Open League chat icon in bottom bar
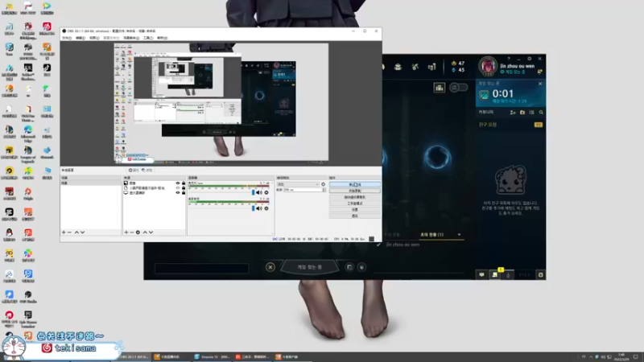Screen dimensions: 644x362 pos(481,274)
